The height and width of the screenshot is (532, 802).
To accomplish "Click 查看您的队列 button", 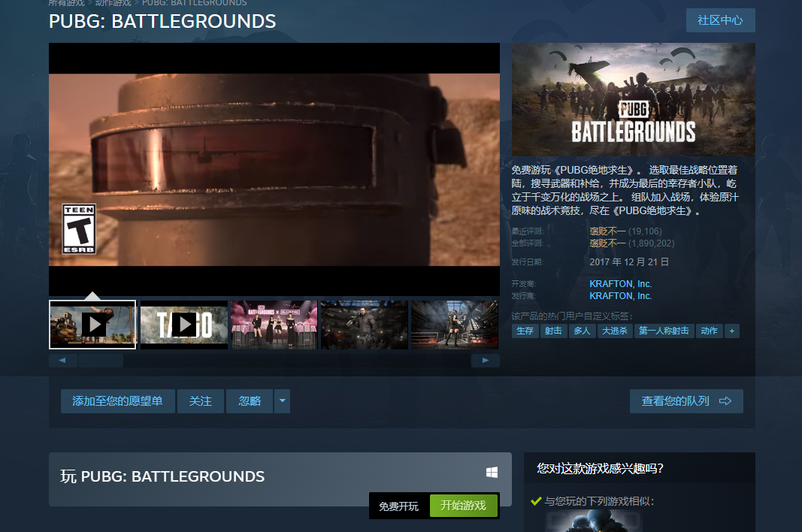I will (x=685, y=401).
